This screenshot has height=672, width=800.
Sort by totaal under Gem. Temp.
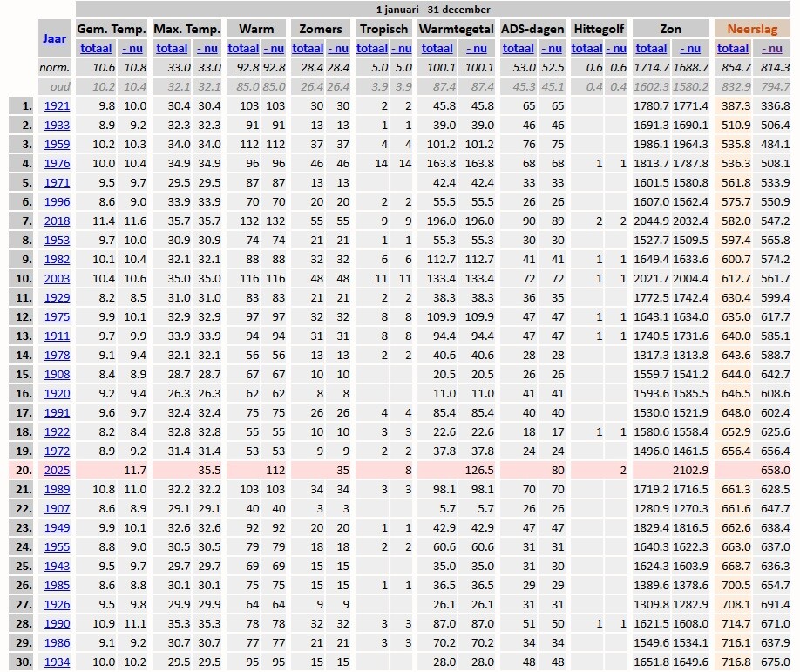click(96, 48)
